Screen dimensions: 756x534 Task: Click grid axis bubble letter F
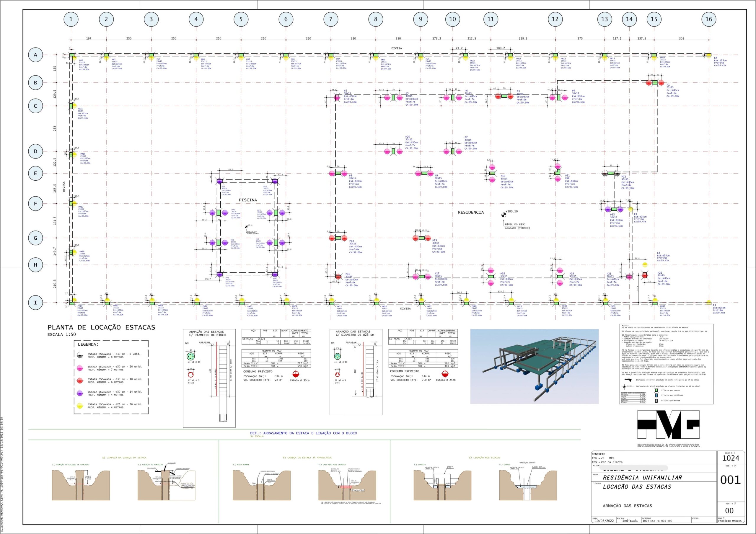tap(35, 203)
